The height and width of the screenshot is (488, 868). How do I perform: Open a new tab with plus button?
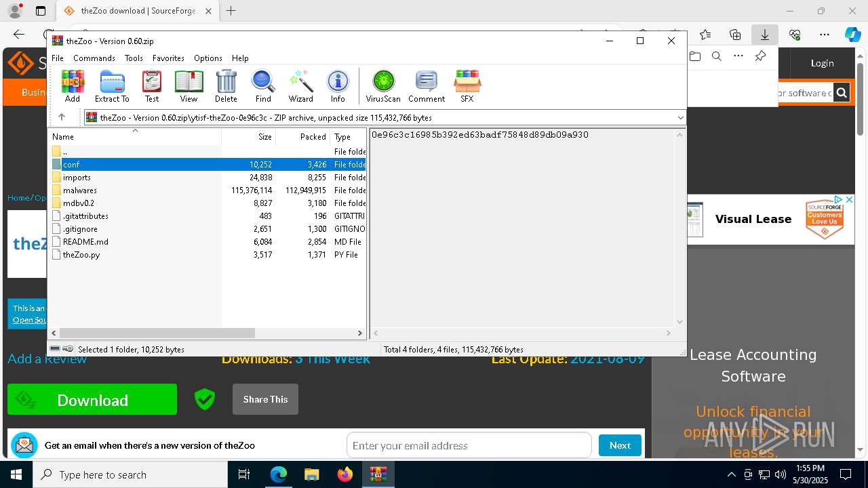coord(231,11)
